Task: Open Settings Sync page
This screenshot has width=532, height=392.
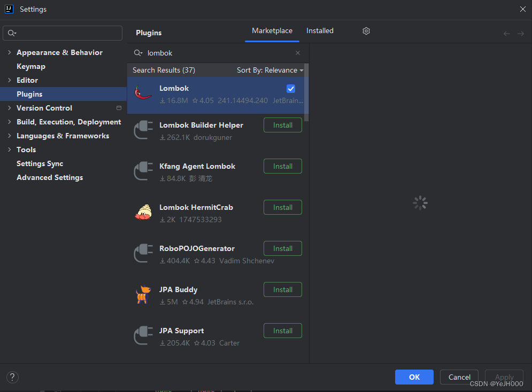Action: [40, 163]
